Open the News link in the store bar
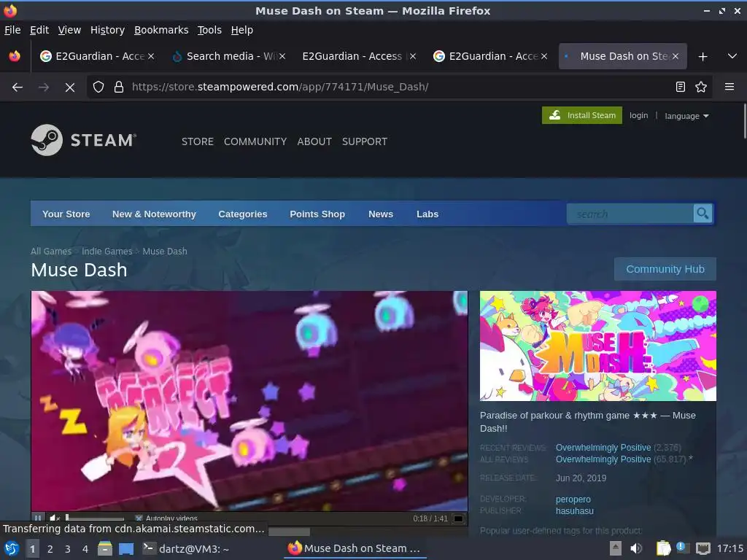 tap(381, 214)
